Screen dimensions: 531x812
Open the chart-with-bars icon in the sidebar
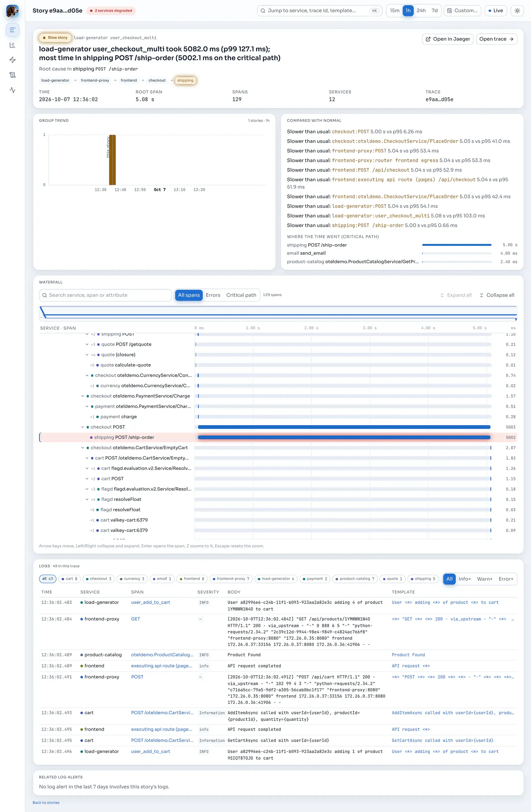coord(12,45)
